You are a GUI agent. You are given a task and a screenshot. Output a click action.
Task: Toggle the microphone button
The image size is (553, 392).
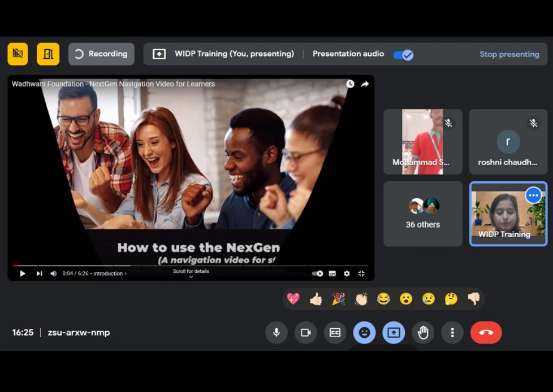pos(276,333)
